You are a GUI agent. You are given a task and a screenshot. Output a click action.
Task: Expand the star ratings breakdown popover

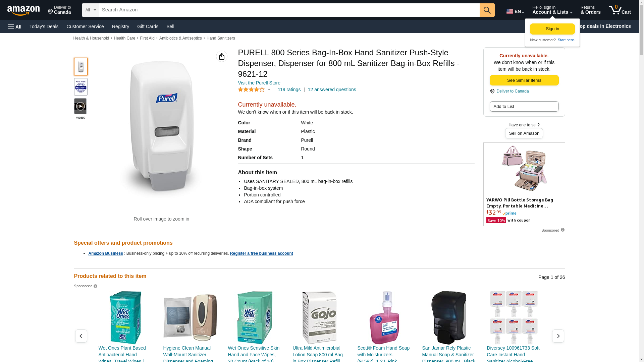pyautogui.click(x=269, y=89)
